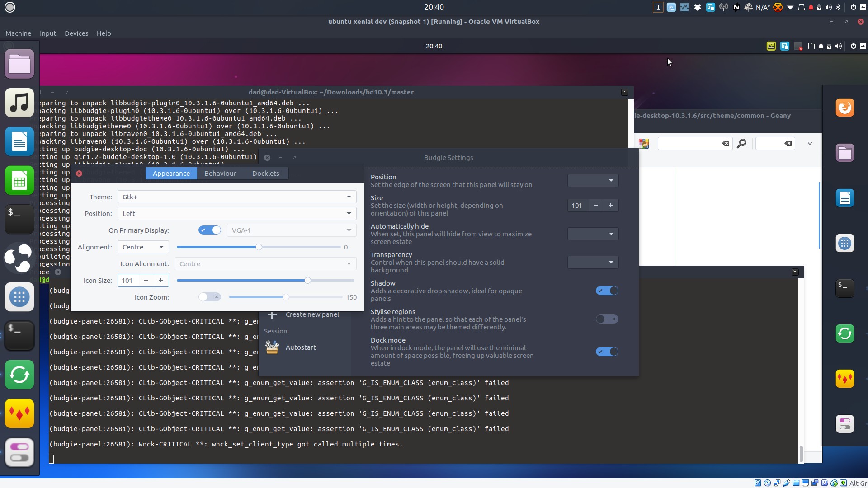
Task: Turn off Dock mode switch
Action: point(607,352)
